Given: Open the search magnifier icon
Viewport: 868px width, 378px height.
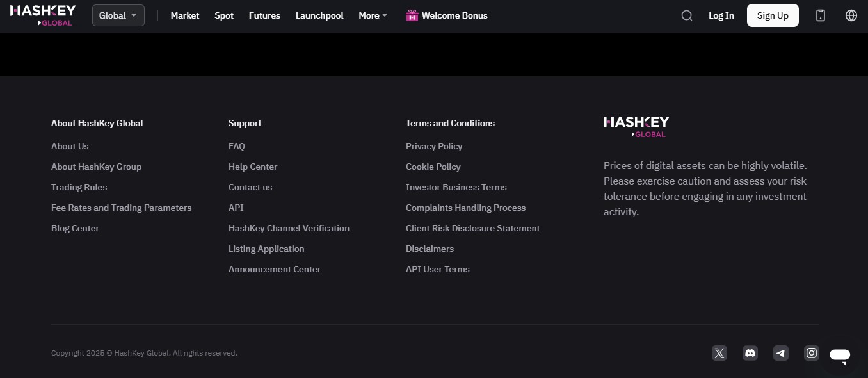Looking at the screenshot, I should 687,15.
